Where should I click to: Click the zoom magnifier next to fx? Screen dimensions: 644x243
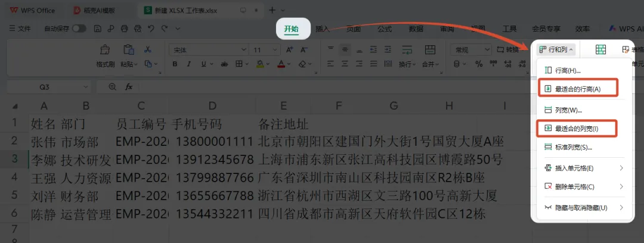(113, 86)
